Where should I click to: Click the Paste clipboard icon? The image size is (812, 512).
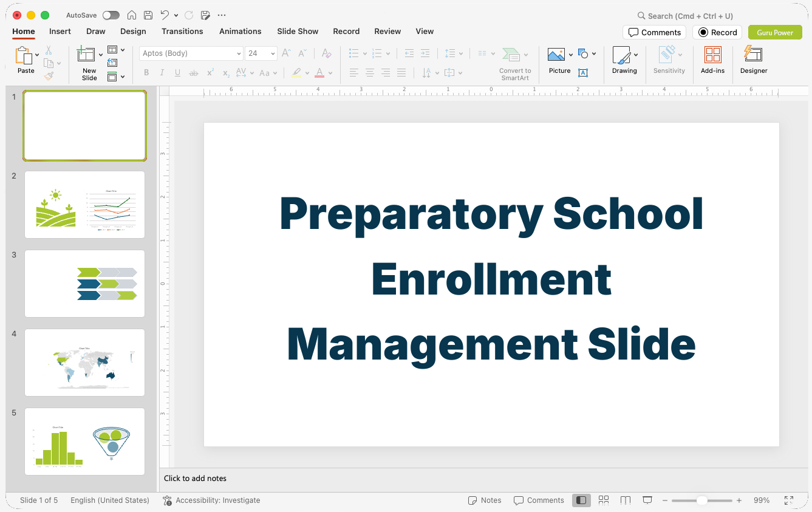[x=24, y=56]
